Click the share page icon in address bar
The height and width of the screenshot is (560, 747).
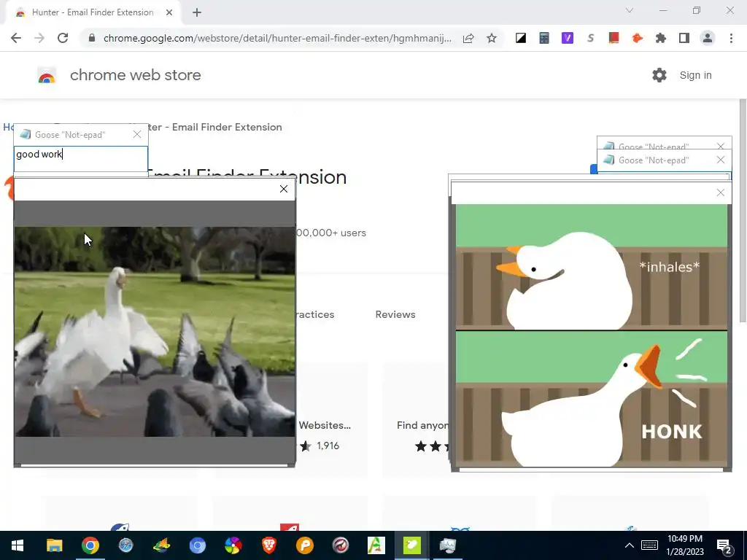pos(468,38)
